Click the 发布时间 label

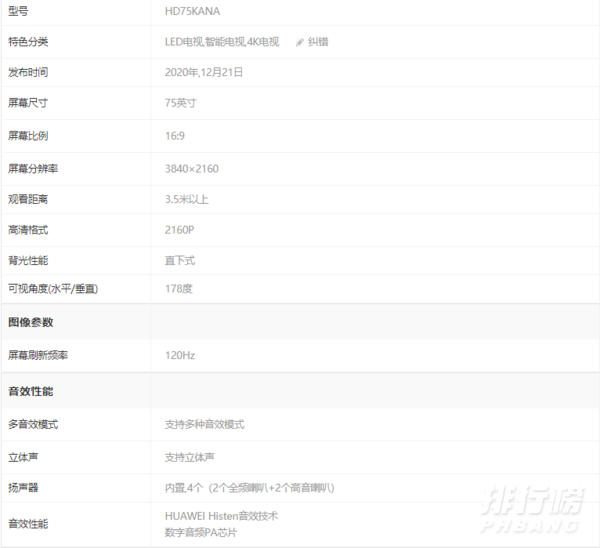pos(28,72)
